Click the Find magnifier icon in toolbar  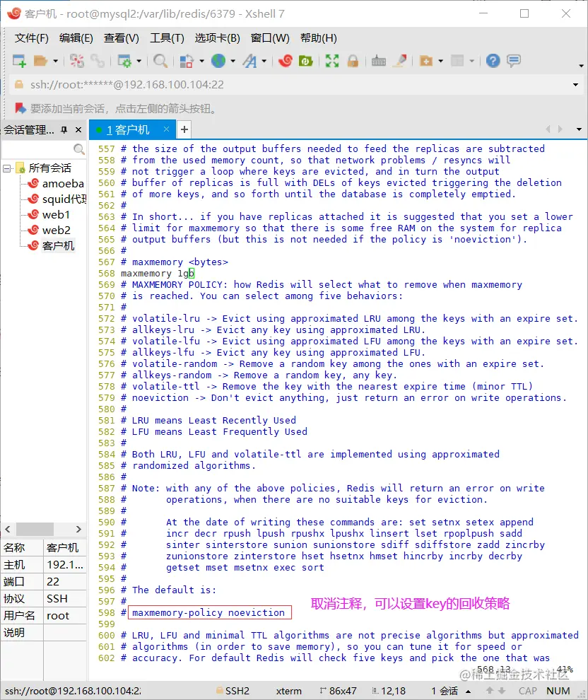tap(160, 61)
